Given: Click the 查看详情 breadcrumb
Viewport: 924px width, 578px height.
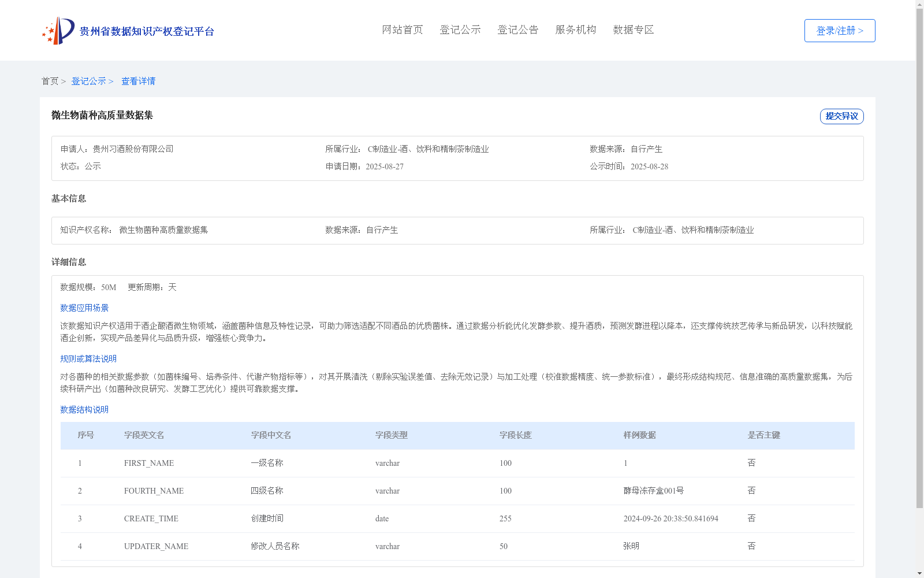Looking at the screenshot, I should pyautogui.click(x=138, y=81).
